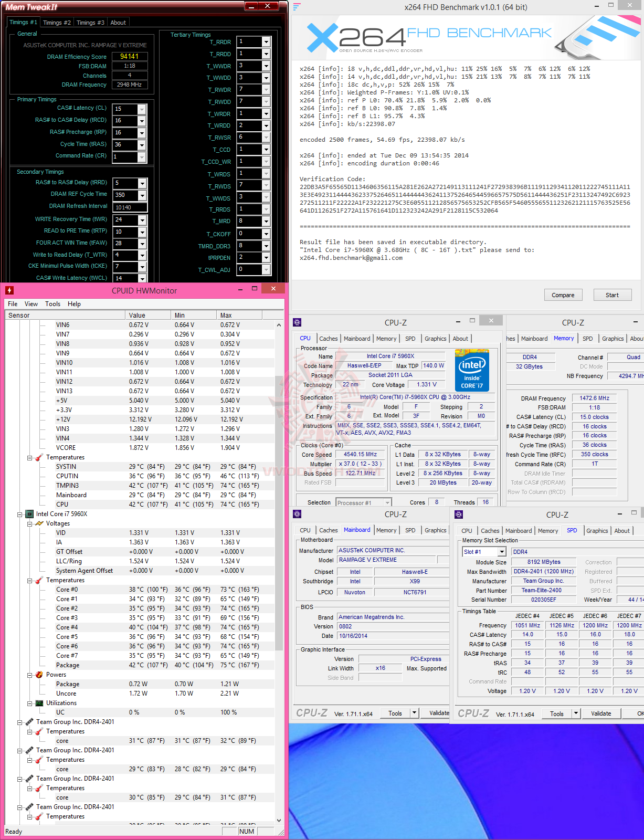Switch to Timings #3 tab in MemTweakIt
This screenshot has width=644, height=840.
[x=90, y=23]
